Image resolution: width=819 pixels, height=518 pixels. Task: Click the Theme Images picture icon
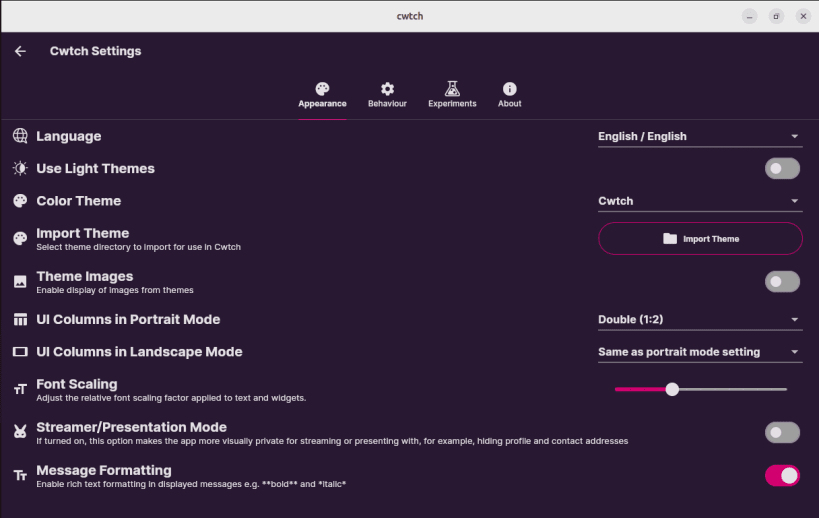20,282
